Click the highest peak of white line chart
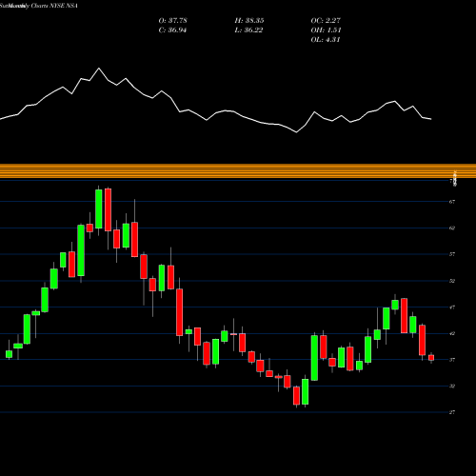The height and width of the screenshot is (476, 476). [99, 69]
